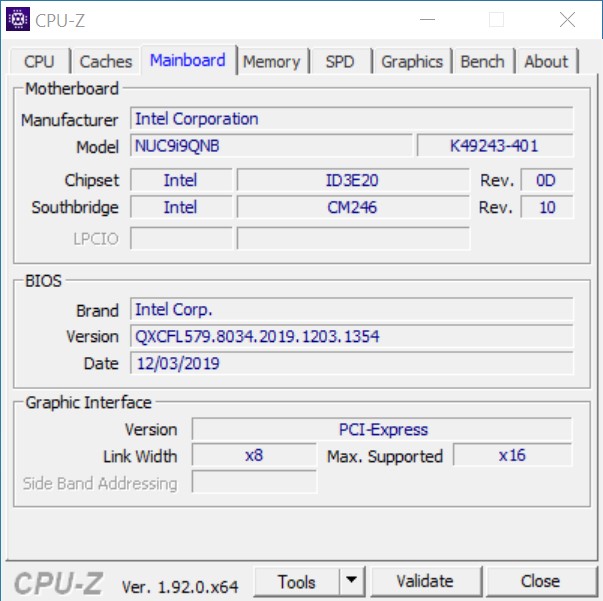
Task: Minimize the CPU-Z window
Action: pos(427,19)
